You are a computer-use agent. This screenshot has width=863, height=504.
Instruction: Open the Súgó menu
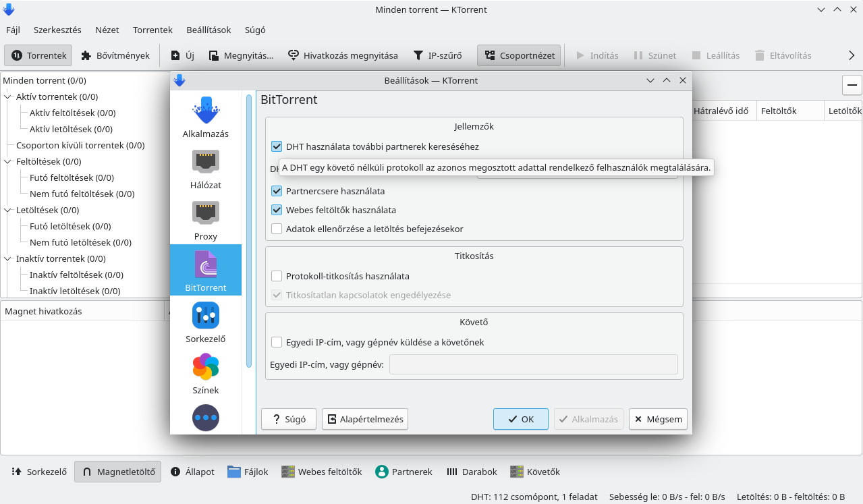pos(255,30)
